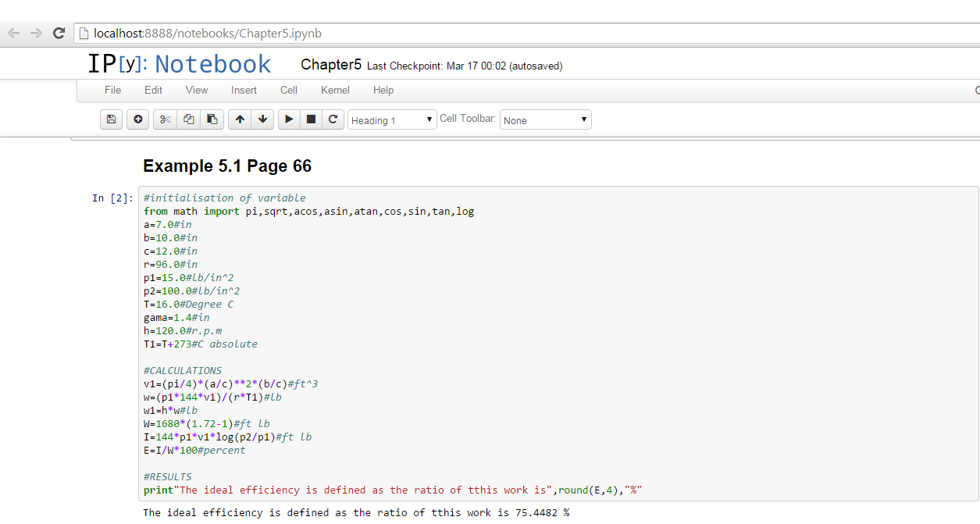
Task: Open the Cell menu
Action: tap(289, 90)
